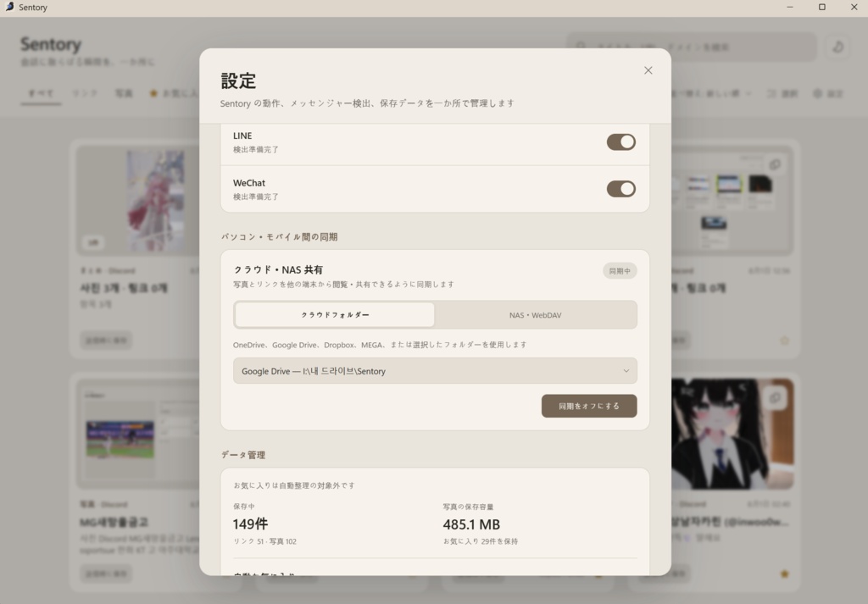Screen dimensions: 868x604
Task: Maximize the Sentory window
Action: [x=822, y=7]
